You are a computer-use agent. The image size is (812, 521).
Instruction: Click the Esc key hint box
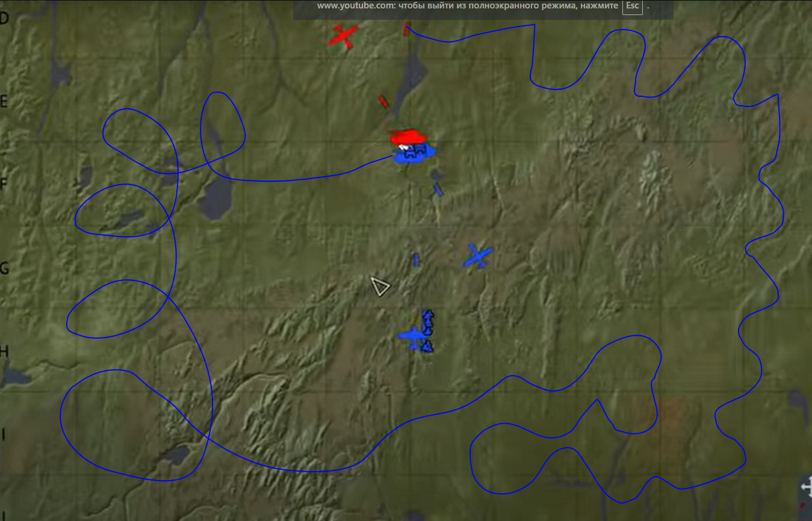pos(633,6)
